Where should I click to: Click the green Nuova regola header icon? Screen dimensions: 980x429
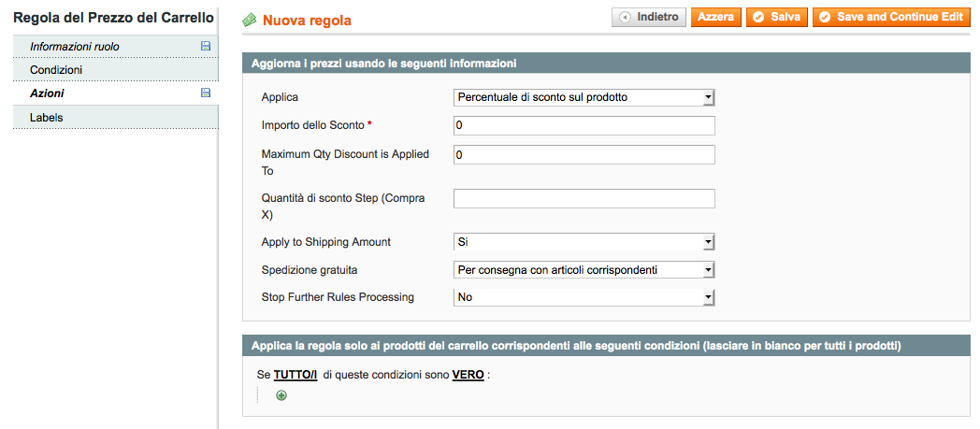point(250,20)
